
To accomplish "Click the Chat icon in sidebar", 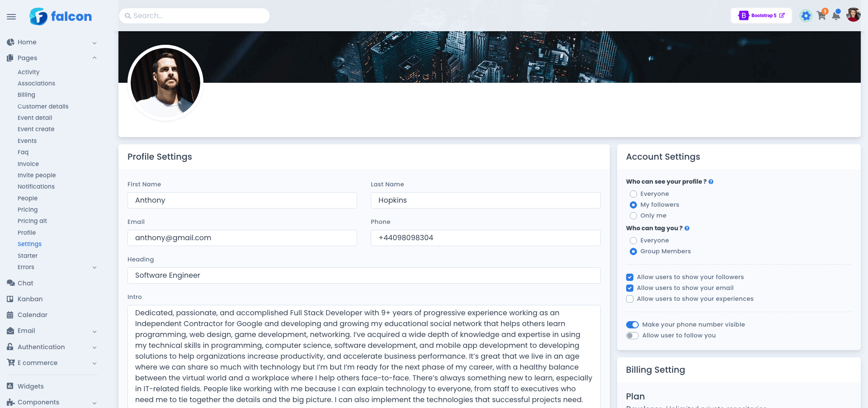I will click(x=11, y=283).
